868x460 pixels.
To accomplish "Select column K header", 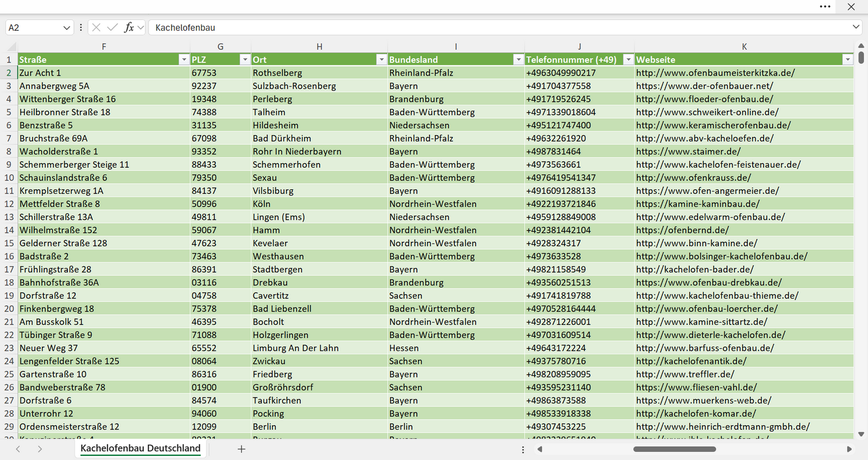I will tap(744, 47).
